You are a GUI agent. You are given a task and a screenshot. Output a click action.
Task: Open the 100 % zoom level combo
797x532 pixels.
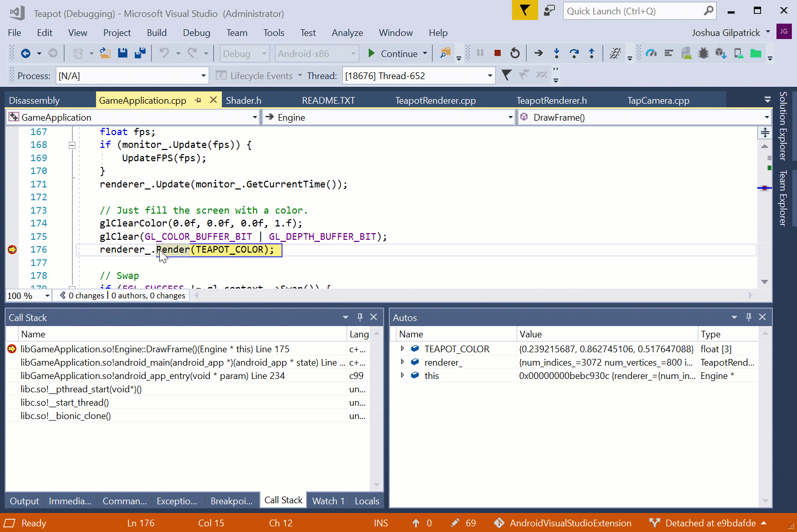29,296
